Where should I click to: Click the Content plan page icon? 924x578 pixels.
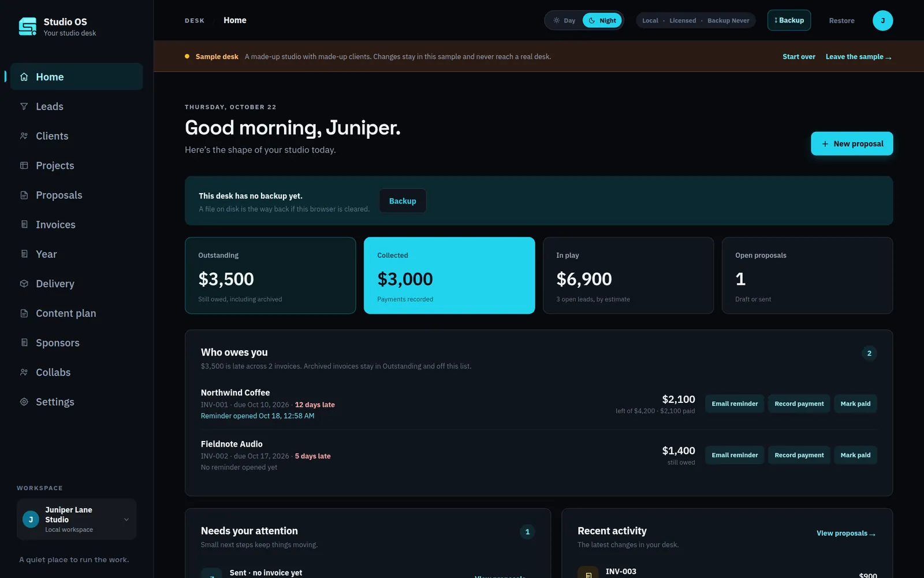click(24, 313)
